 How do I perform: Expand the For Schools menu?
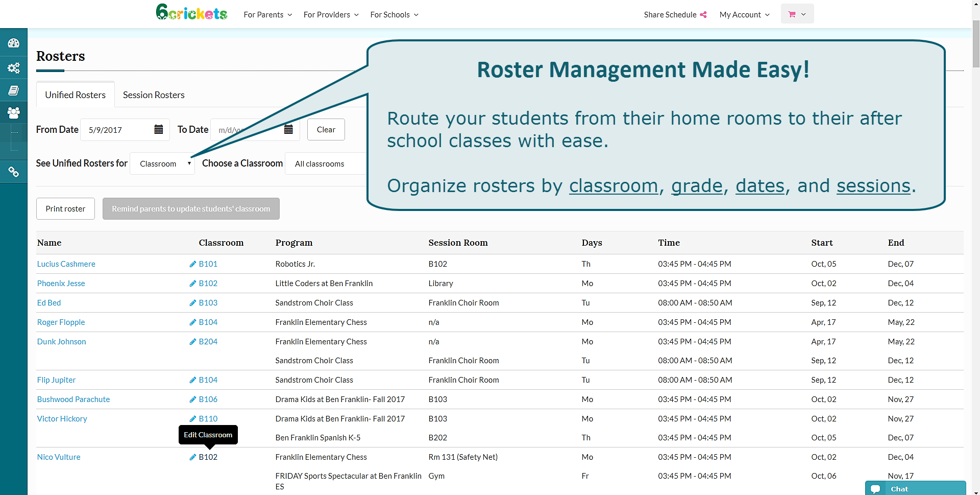[x=395, y=15]
